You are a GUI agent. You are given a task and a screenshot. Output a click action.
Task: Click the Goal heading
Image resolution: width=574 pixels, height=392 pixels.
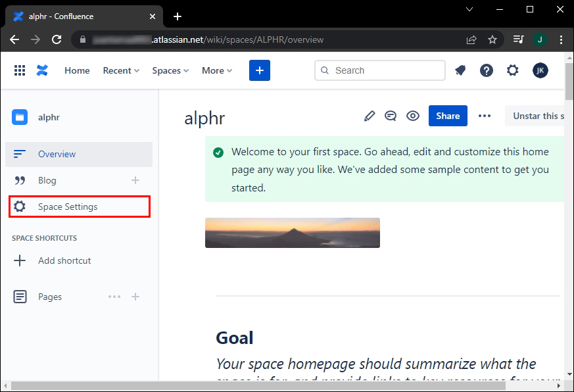tap(234, 338)
